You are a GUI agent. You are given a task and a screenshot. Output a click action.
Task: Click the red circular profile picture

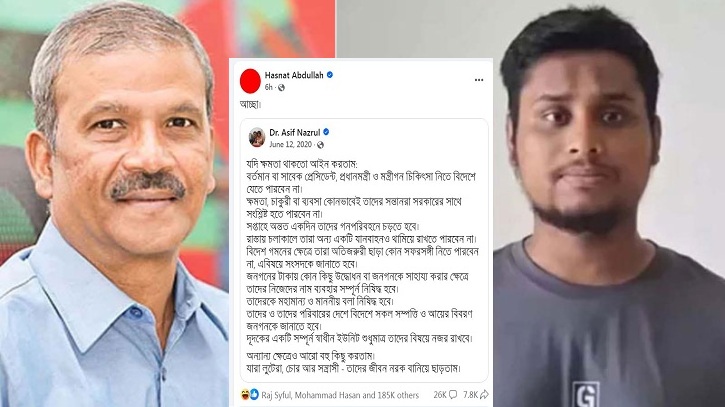pos(250,81)
